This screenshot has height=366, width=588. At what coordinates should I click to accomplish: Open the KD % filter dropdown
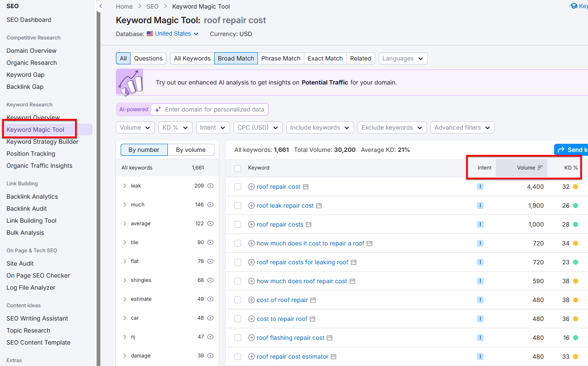(x=176, y=127)
